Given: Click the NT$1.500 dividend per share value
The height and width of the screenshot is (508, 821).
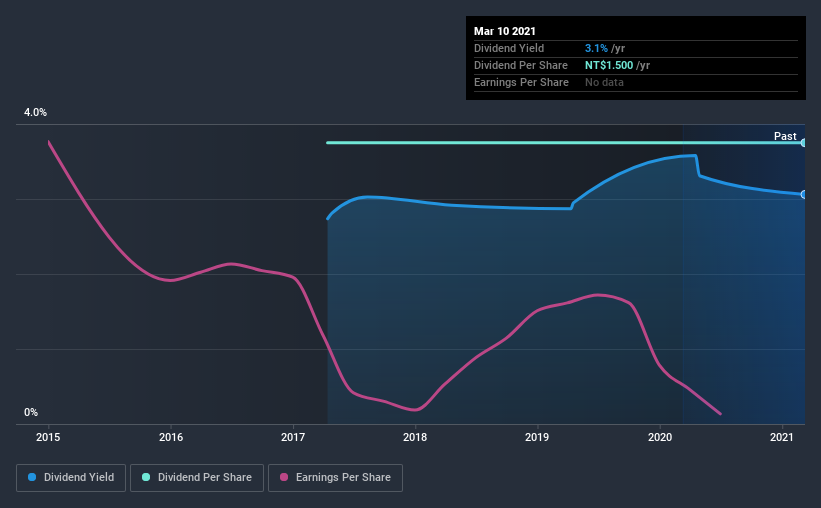Looking at the screenshot, I should 609,65.
